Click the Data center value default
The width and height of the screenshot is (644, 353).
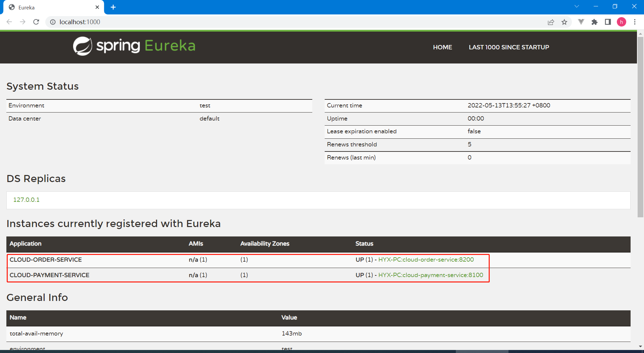209,119
